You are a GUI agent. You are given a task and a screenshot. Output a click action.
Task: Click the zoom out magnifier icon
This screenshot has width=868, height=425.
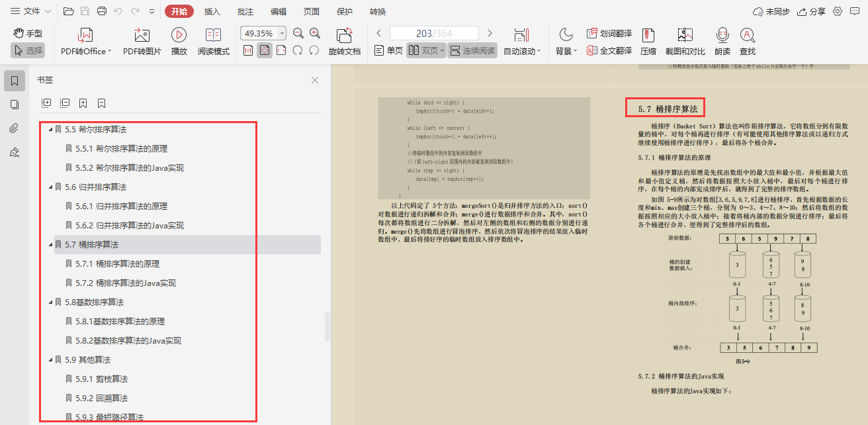pyautogui.click(x=298, y=33)
